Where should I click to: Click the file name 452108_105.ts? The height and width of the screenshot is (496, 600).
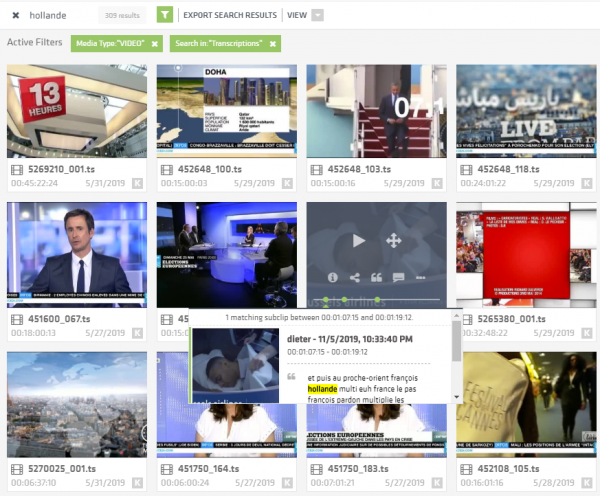pyautogui.click(x=508, y=469)
